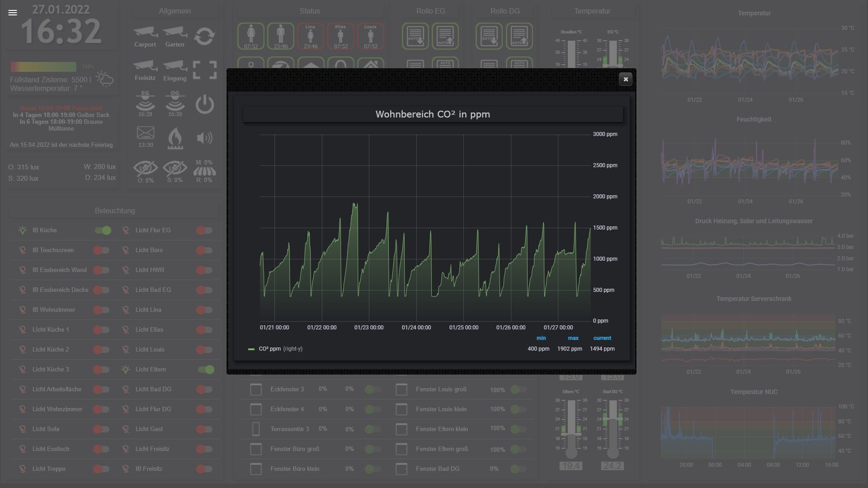
Task: Enable the Licht Sofa switch
Action: (x=101, y=429)
